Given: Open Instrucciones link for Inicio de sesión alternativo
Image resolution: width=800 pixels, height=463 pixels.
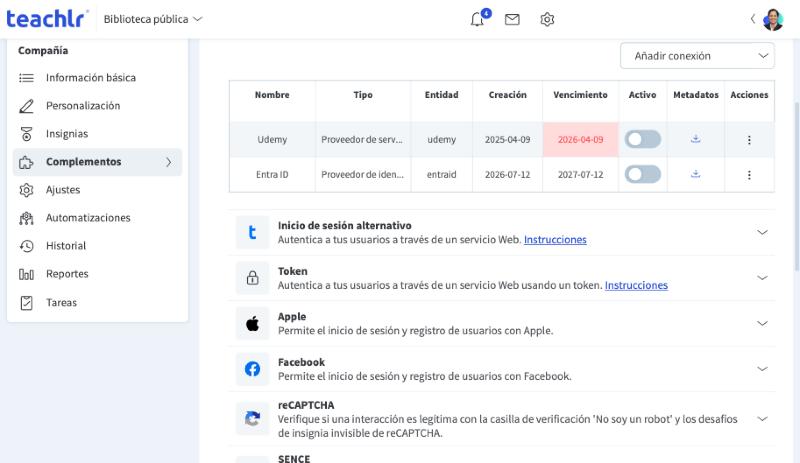Looking at the screenshot, I should pyautogui.click(x=555, y=239).
